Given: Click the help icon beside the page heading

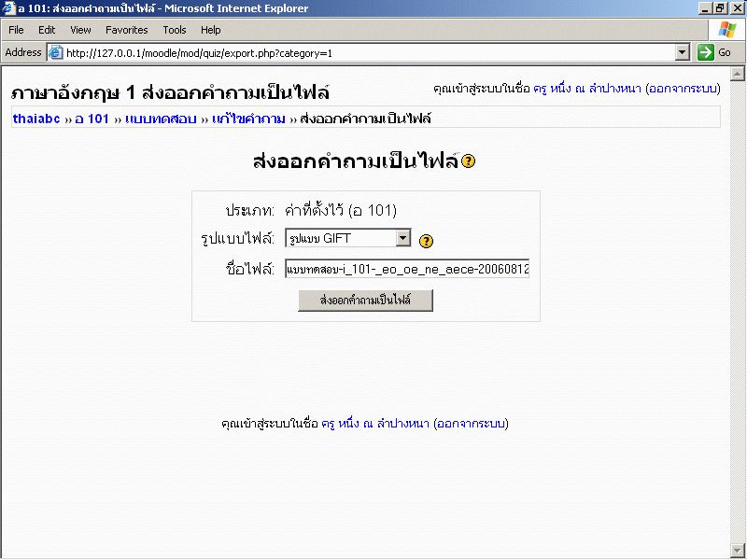Looking at the screenshot, I should point(469,161).
